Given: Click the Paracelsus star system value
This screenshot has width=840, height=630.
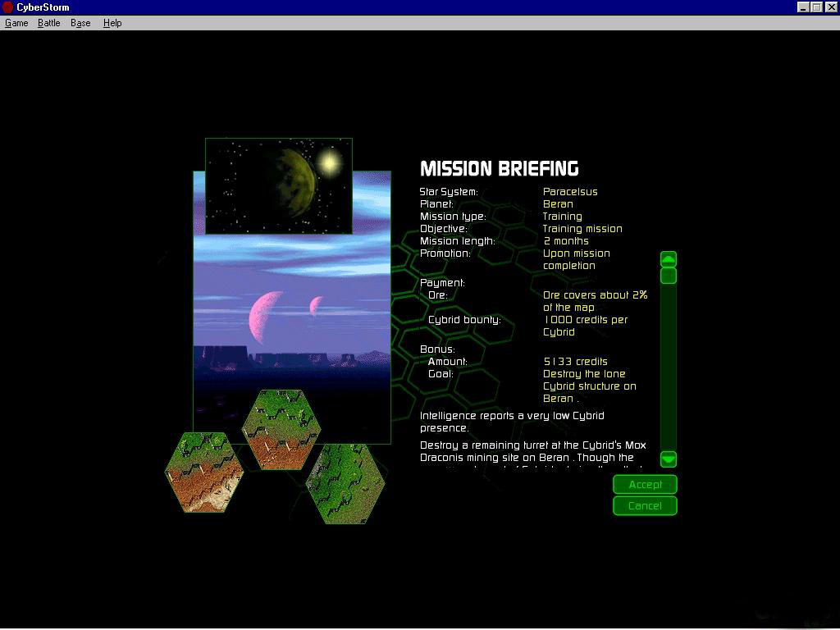Looking at the screenshot, I should [x=570, y=192].
